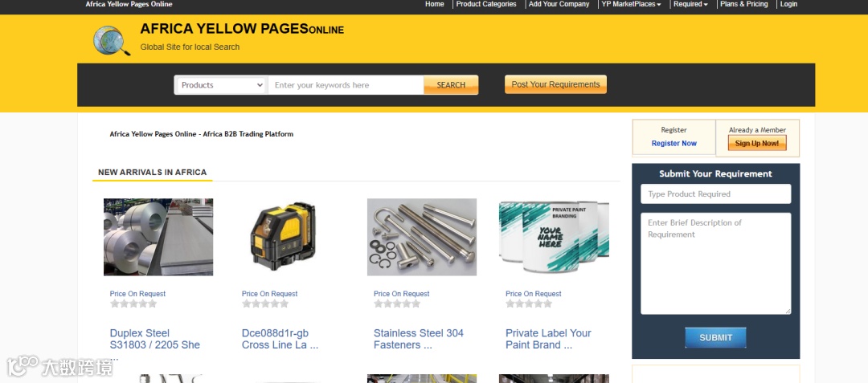Click the Register Now link
This screenshot has height=383, width=868.
click(x=674, y=143)
